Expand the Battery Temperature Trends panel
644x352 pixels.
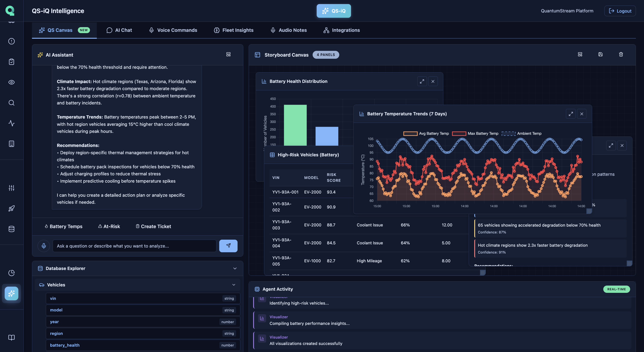pyautogui.click(x=570, y=114)
